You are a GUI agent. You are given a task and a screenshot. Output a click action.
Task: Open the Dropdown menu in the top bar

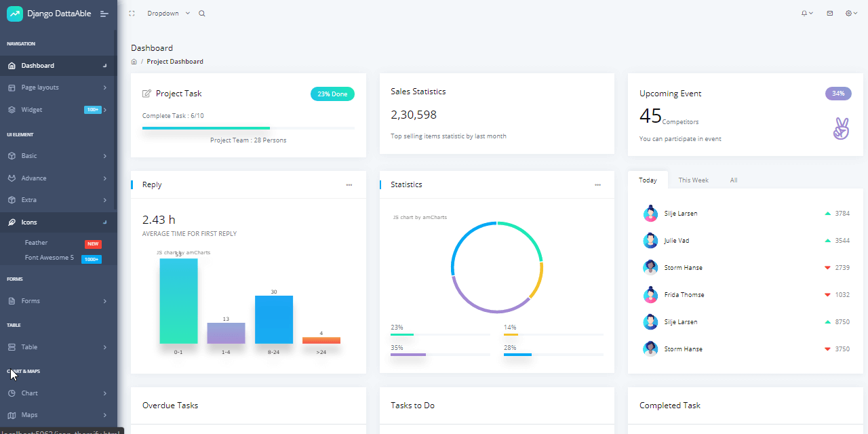coord(163,13)
